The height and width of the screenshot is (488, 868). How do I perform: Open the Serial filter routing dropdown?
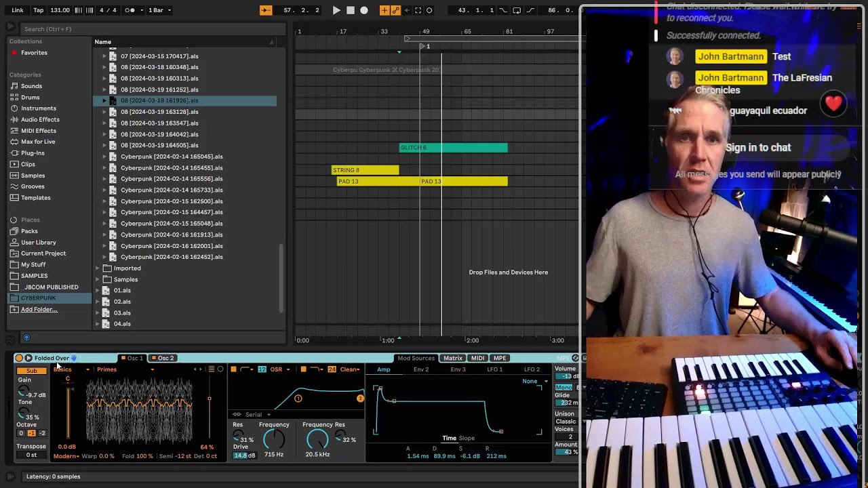pyautogui.click(x=253, y=415)
